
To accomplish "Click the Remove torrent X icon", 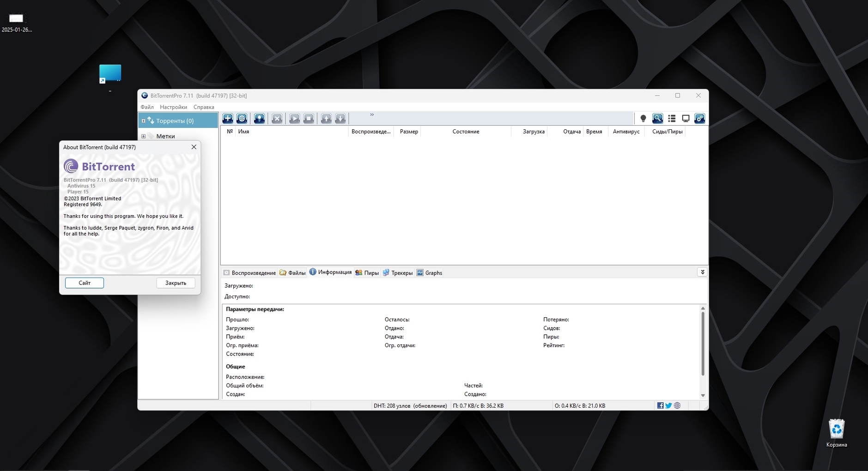I will (x=277, y=119).
